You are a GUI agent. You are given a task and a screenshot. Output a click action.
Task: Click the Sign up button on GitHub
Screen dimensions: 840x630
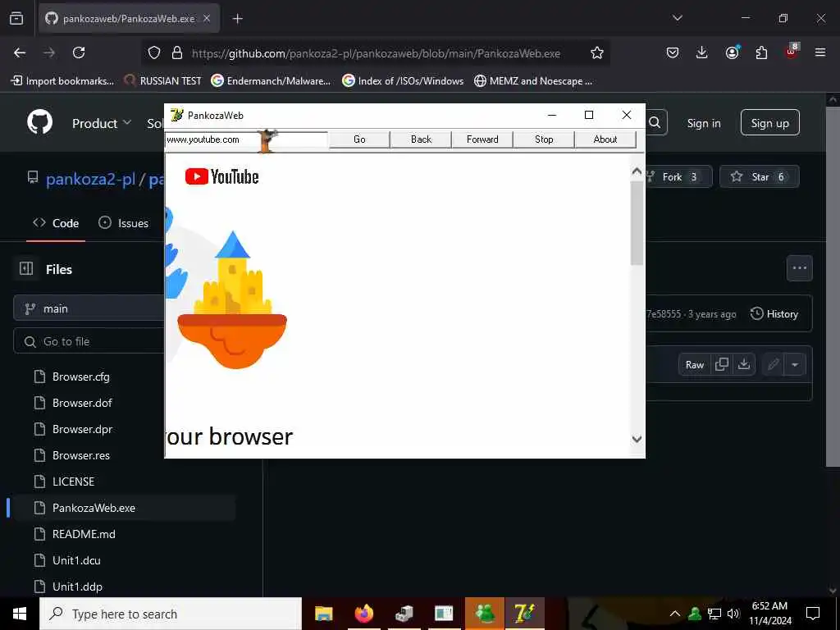point(769,123)
